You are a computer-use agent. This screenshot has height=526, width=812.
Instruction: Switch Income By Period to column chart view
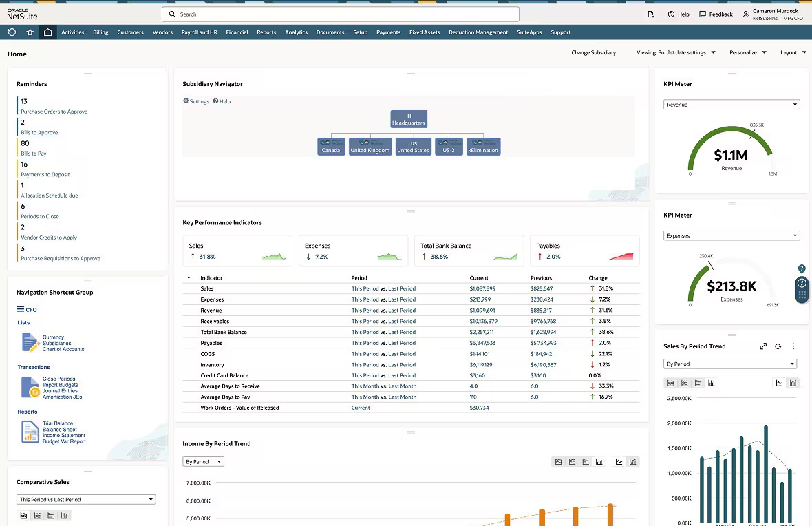[x=599, y=461]
